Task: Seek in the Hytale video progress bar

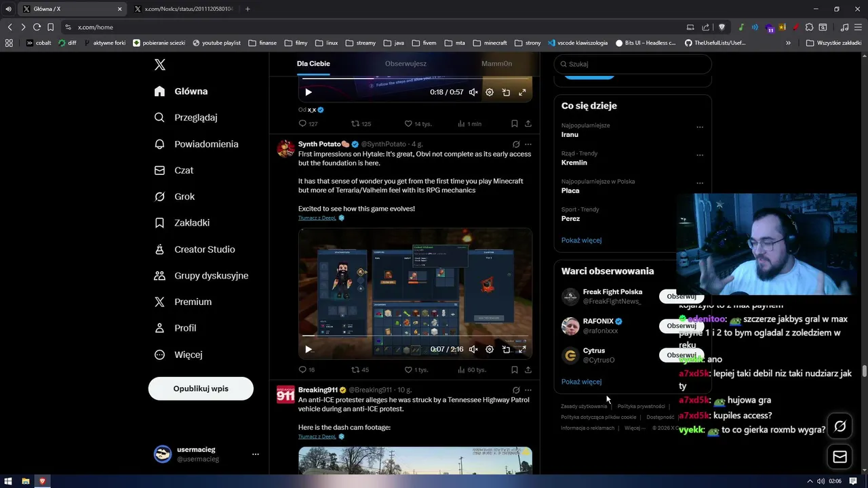Action: point(415,335)
